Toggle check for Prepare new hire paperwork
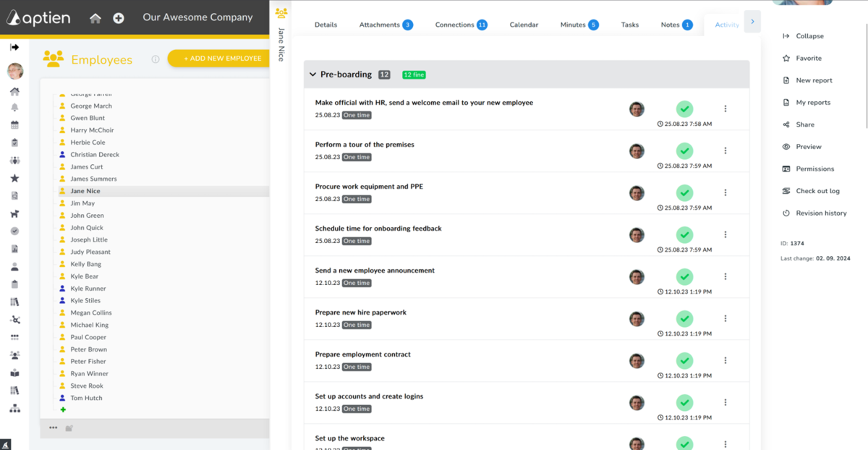Viewport: 868px width, 450px height. tap(684, 319)
